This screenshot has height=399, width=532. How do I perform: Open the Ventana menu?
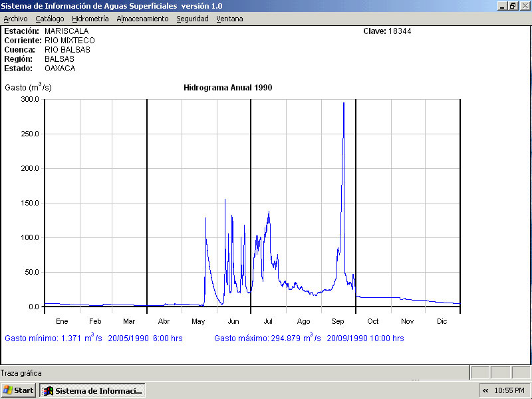(229, 19)
